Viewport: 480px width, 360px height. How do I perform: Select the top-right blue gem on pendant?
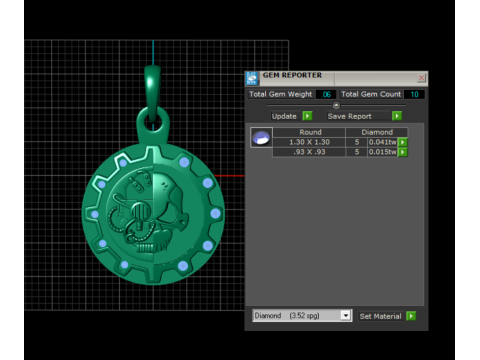point(184,162)
